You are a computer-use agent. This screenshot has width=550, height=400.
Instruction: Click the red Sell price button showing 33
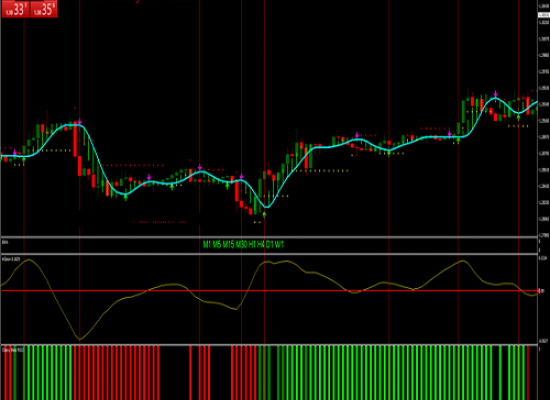[15, 9]
